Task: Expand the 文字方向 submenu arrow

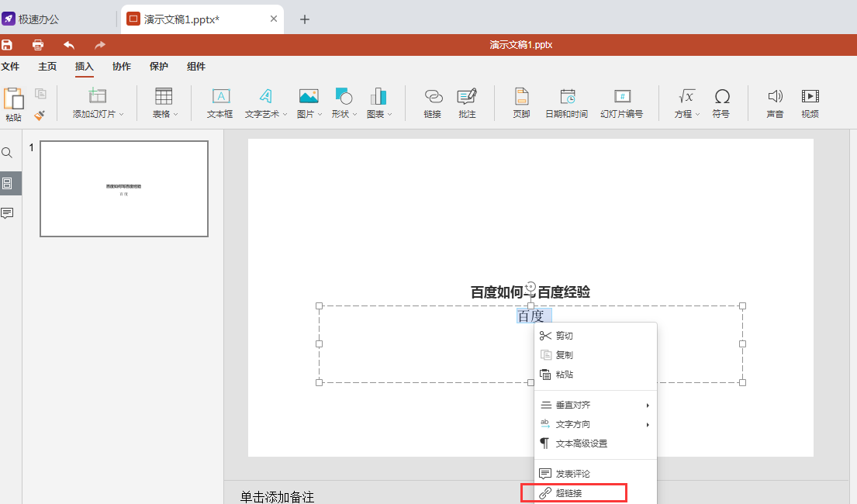Action: [648, 425]
